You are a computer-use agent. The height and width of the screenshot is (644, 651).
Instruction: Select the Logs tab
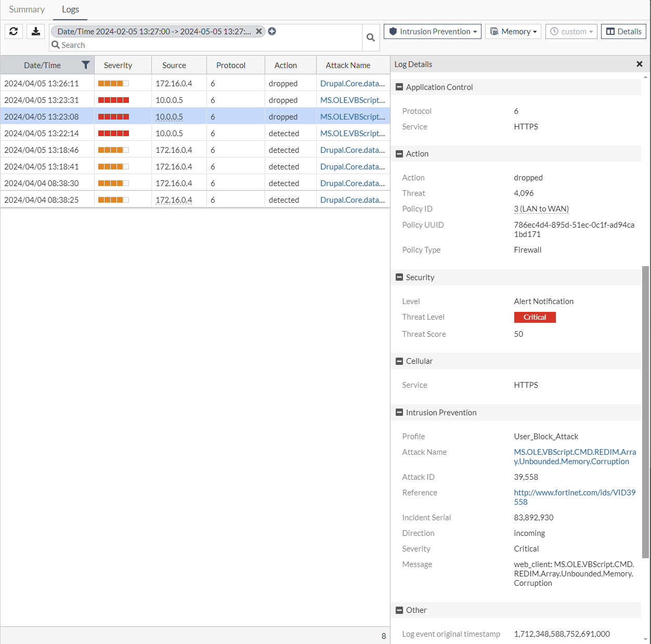70,9
